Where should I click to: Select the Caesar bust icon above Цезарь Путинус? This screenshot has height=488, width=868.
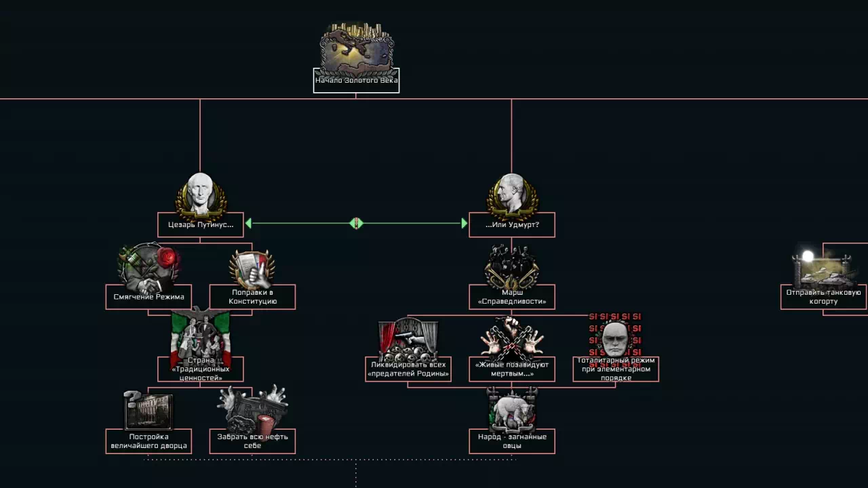[x=200, y=195]
